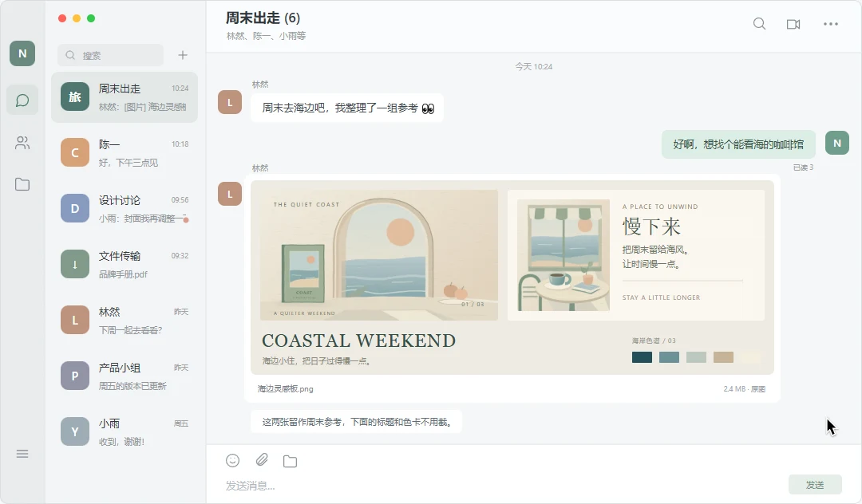Click 林然's avatar beside the image message
This screenshot has height=504, width=862.
pyautogui.click(x=230, y=194)
